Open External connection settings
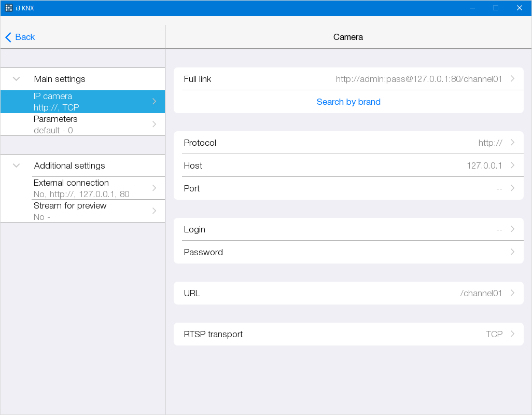This screenshot has width=532, height=415. (83, 188)
